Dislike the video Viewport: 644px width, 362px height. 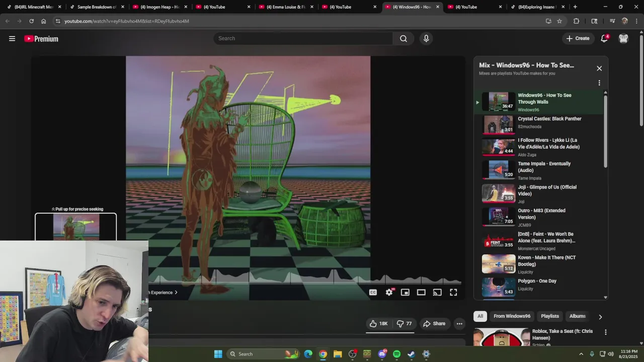[x=405, y=324]
